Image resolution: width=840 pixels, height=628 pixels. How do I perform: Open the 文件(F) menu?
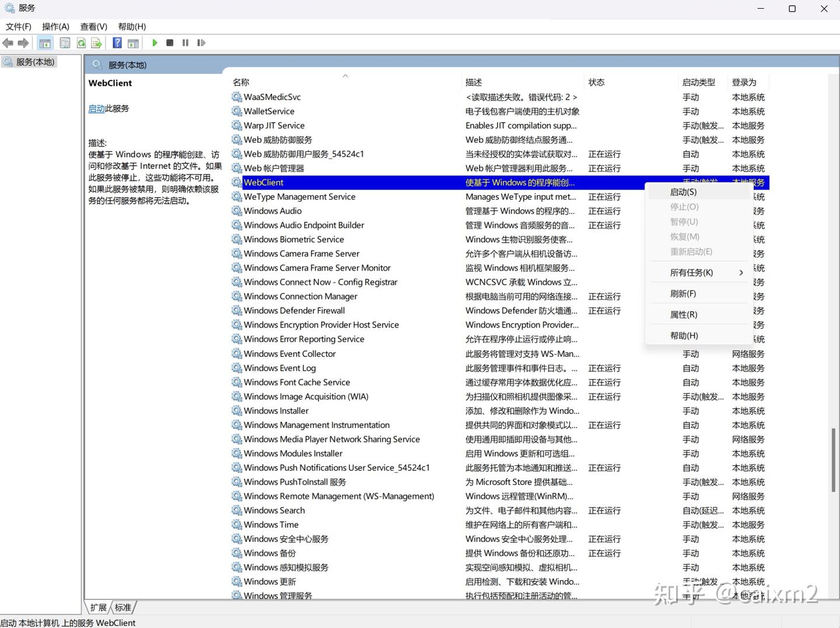pyautogui.click(x=18, y=26)
